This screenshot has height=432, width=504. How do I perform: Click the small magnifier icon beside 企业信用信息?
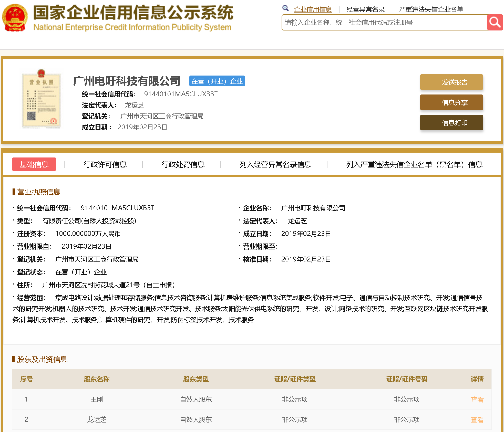tap(285, 8)
